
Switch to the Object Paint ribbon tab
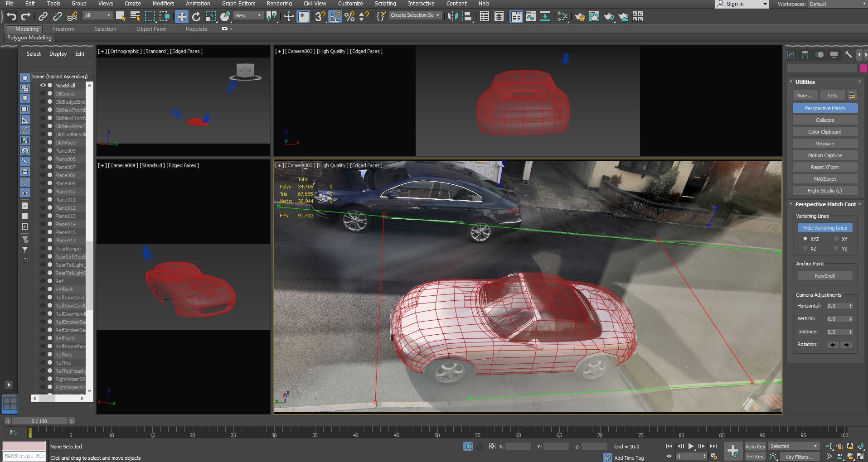[x=151, y=29]
